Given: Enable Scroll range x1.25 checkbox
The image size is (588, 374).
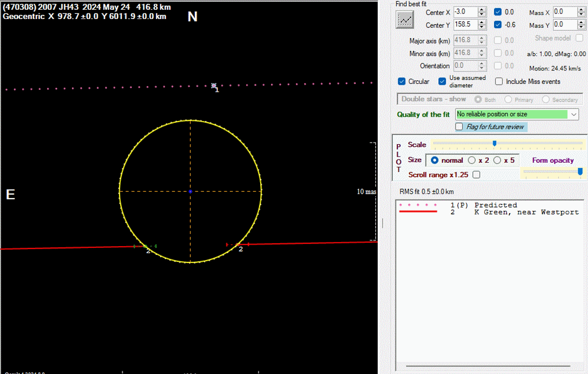Looking at the screenshot, I should point(476,175).
